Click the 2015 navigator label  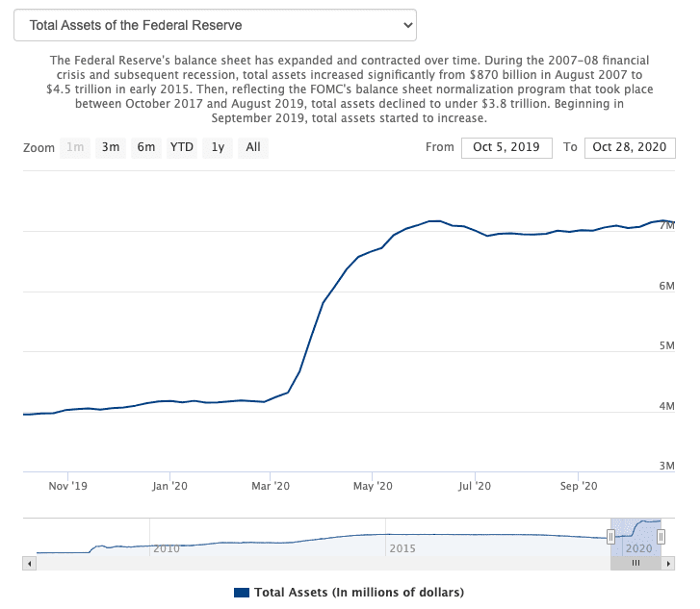tap(402, 548)
